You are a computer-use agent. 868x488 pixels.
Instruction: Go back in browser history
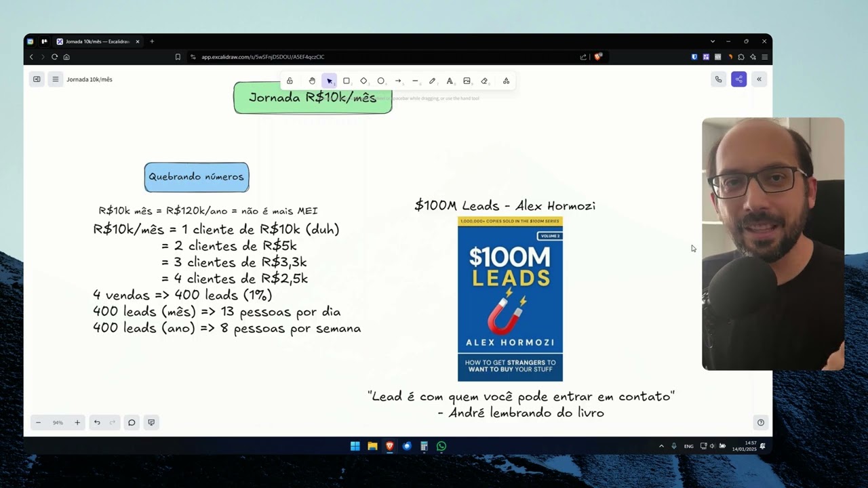[x=31, y=57]
